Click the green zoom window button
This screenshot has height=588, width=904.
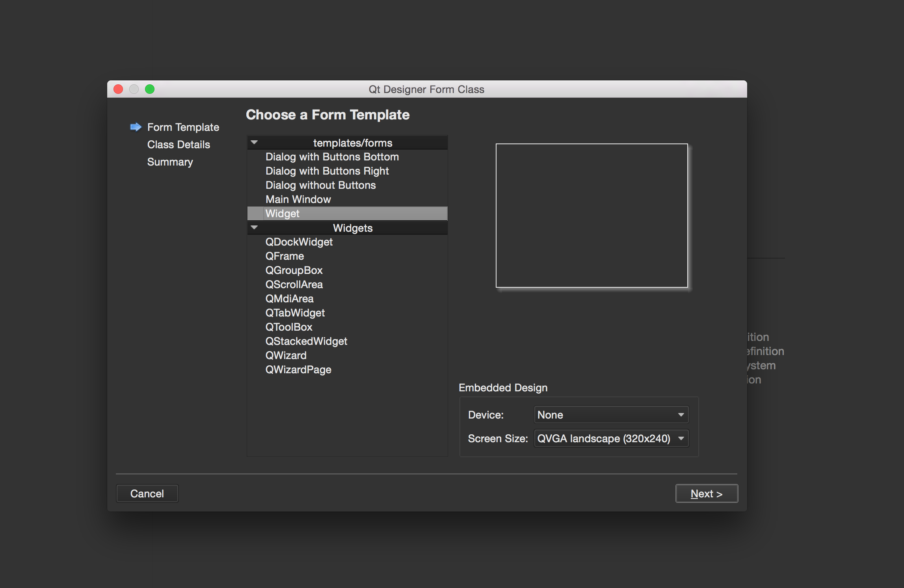pos(150,89)
